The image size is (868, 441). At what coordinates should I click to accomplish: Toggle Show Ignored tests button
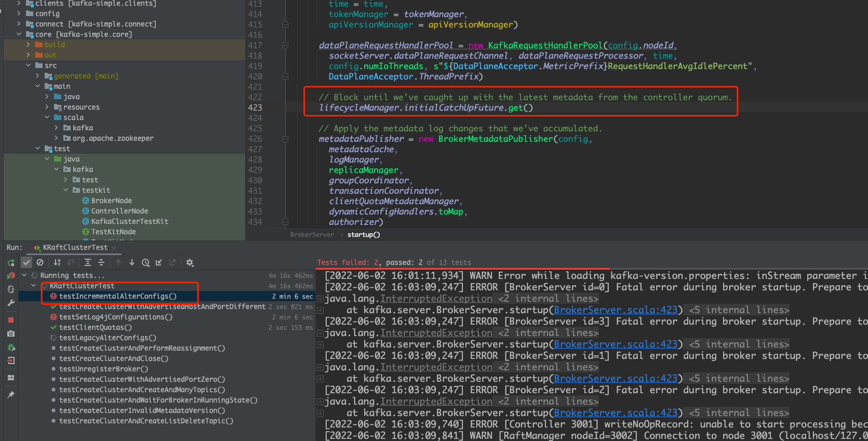pos(40,263)
